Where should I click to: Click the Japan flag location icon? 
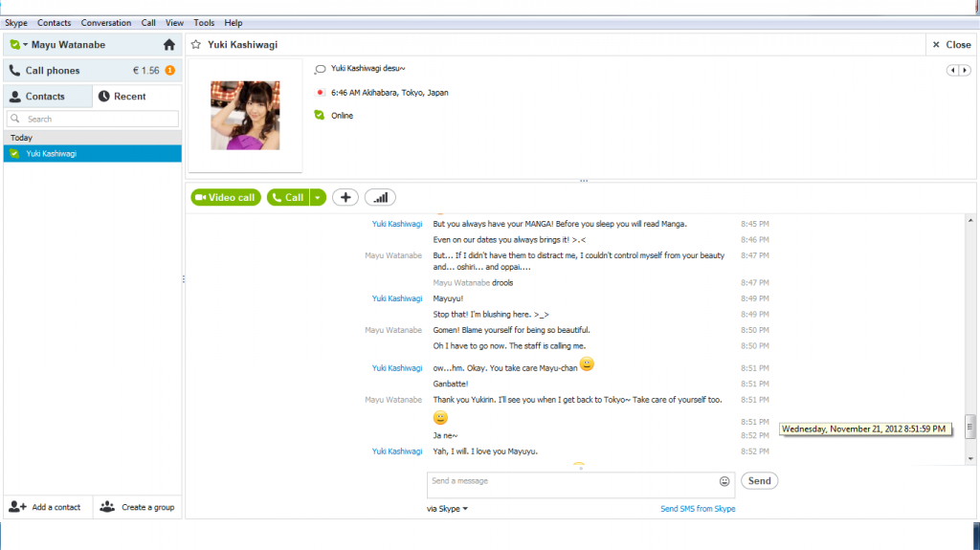pyautogui.click(x=320, y=93)
